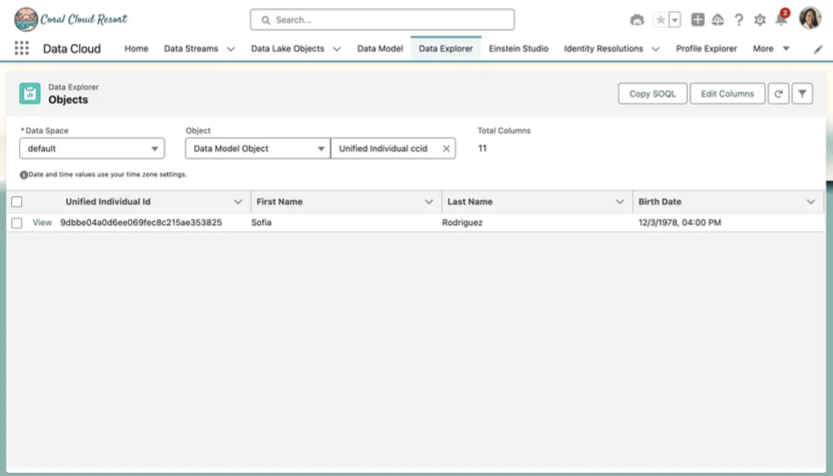The width and height of the screenshot is (833, 476).
Task: Open the Setup gear icon
Action: pyautogui.click(x=760, y=20)
